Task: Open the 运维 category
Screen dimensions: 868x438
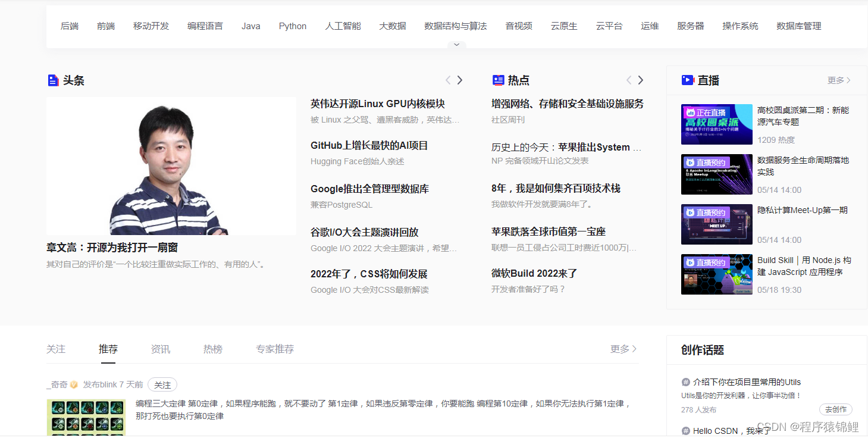Action: coord(650,26)
